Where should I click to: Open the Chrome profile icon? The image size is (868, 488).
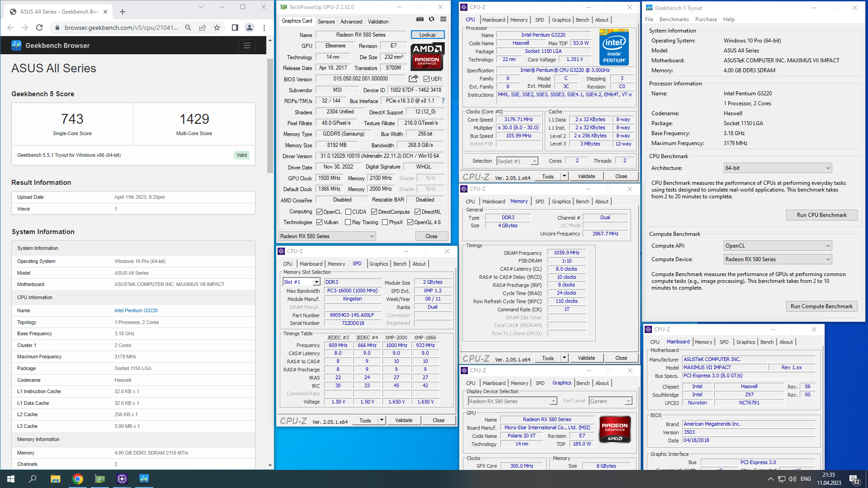point(249,28)
